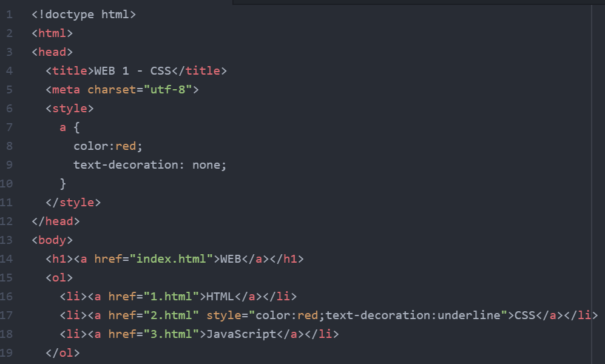Click the closing ol tag on line 19
This screenshot has width=605, height=364.
[x=63, y=353]
